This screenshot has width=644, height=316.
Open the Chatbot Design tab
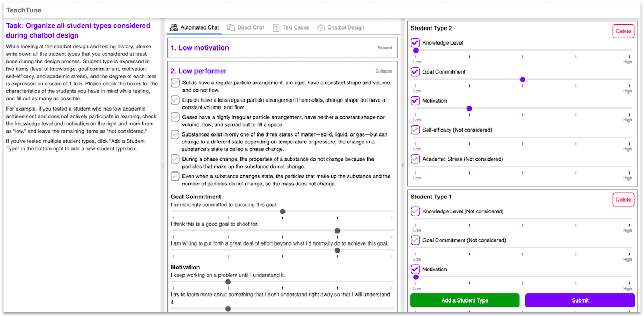pos(341,27)
